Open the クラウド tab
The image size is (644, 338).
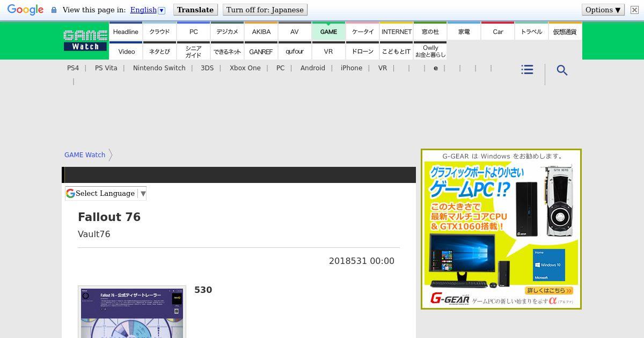(x=159, y=31)
